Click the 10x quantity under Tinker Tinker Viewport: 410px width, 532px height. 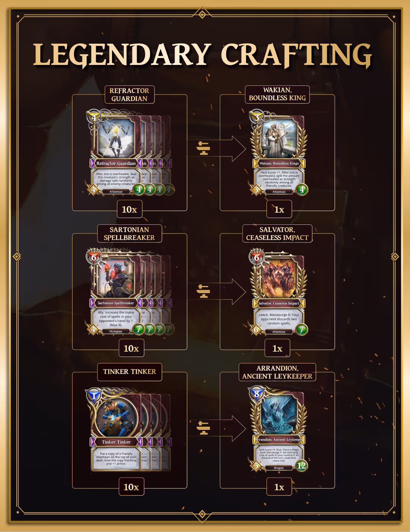(x=131, y=487)
